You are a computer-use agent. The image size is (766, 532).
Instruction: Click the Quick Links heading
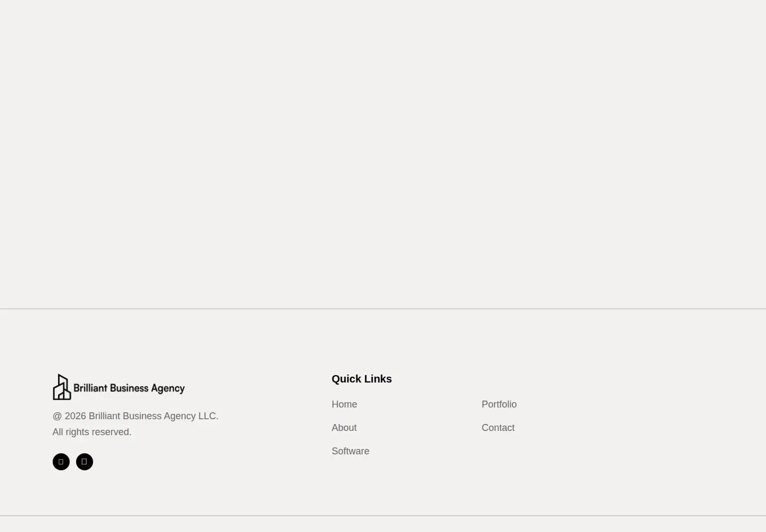pyautogui.click(x=362, y=379)
